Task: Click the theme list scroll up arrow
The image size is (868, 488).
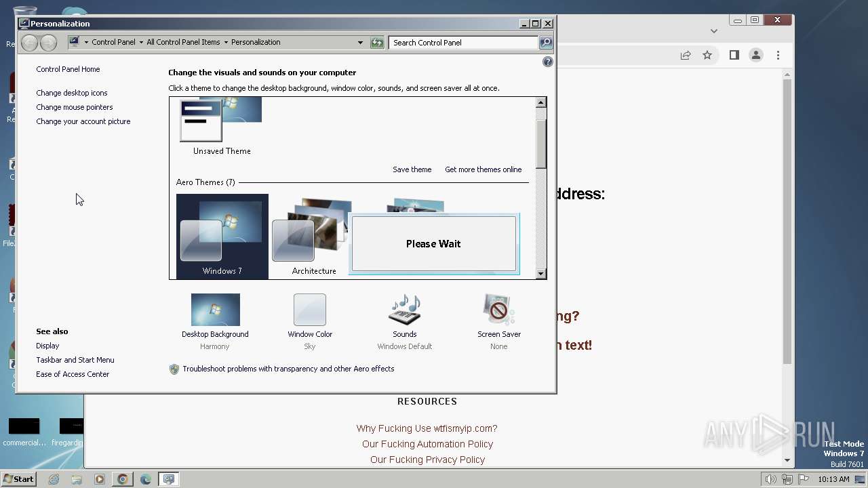Action: (x=540, y=102)
